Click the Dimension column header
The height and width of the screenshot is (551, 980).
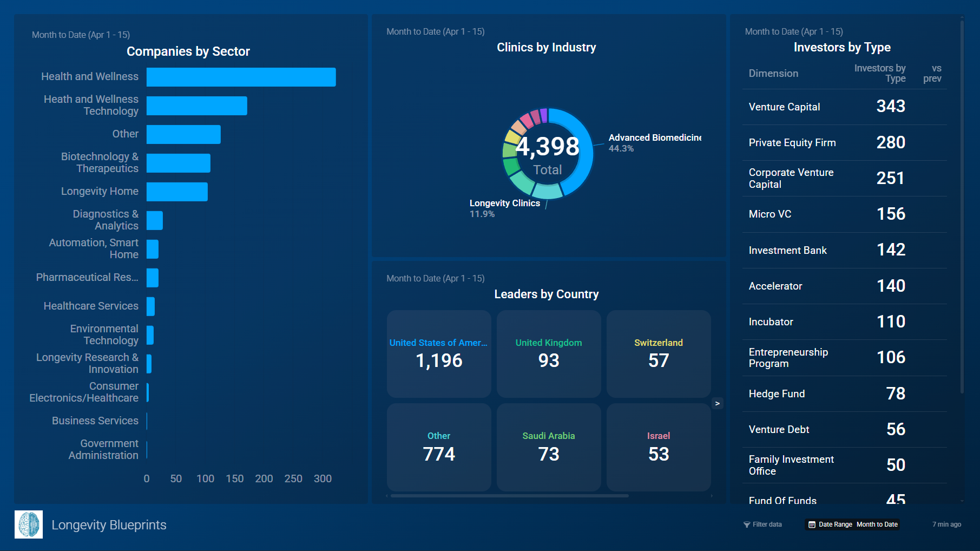pos(773,74)
